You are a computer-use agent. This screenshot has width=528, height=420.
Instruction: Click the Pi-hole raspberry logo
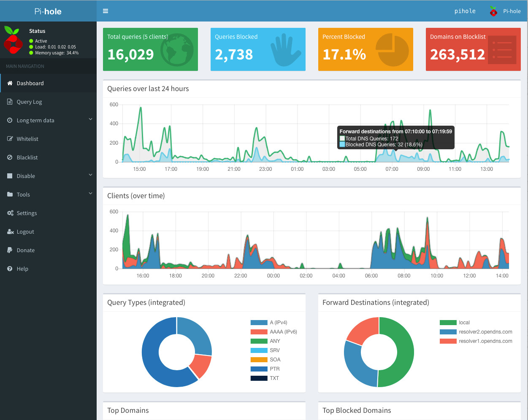tap(13, 40)
